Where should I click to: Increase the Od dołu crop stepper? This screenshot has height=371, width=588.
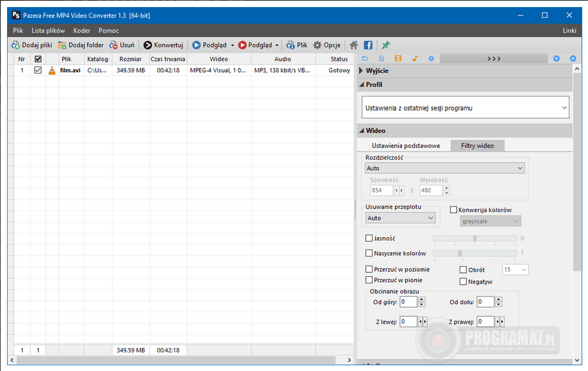(499, 299)
